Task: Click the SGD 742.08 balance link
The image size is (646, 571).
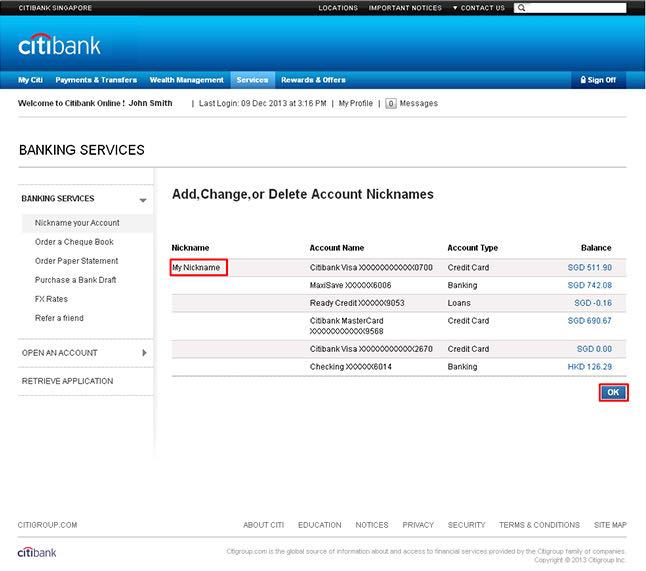Action: (589, 285)
